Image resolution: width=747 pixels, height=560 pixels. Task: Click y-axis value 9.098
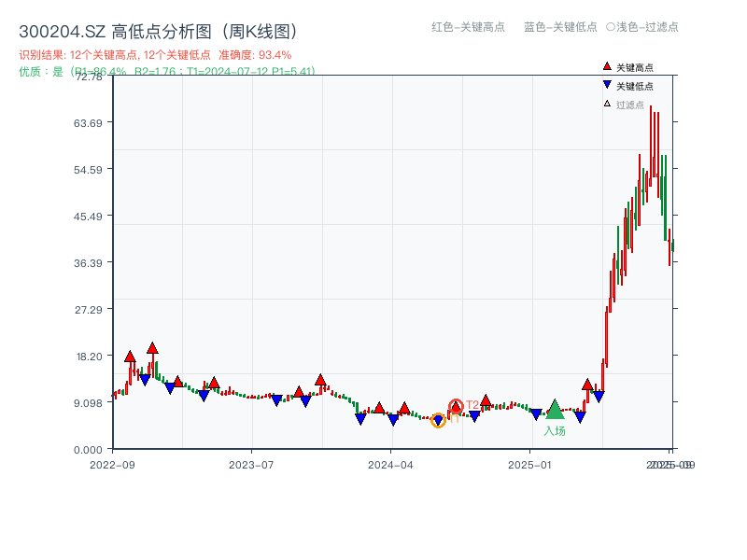click(88, 403)
